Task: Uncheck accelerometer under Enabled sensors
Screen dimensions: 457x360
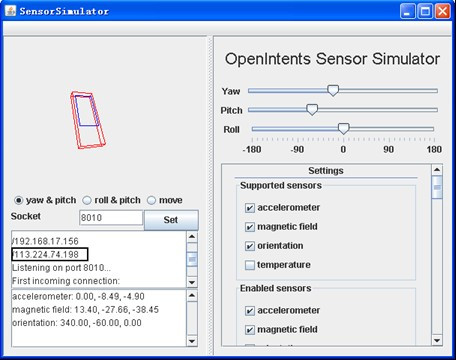Action: tap(250, 311)
